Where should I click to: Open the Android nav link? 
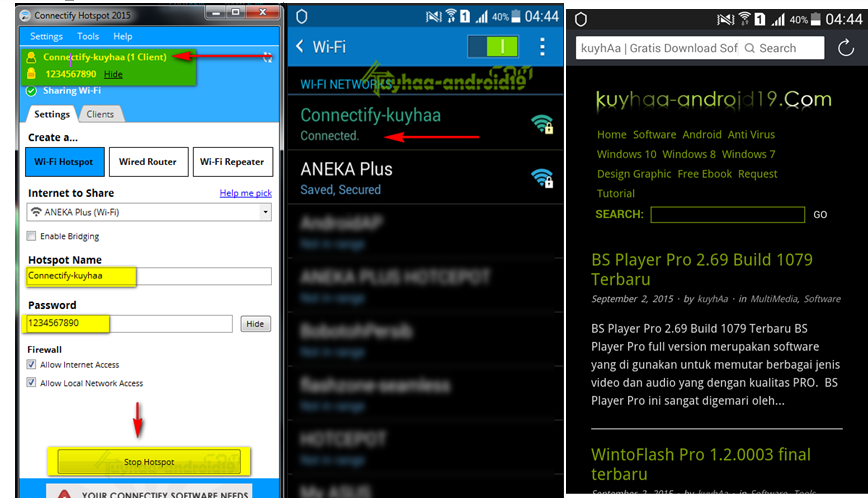tap(702, 134)
